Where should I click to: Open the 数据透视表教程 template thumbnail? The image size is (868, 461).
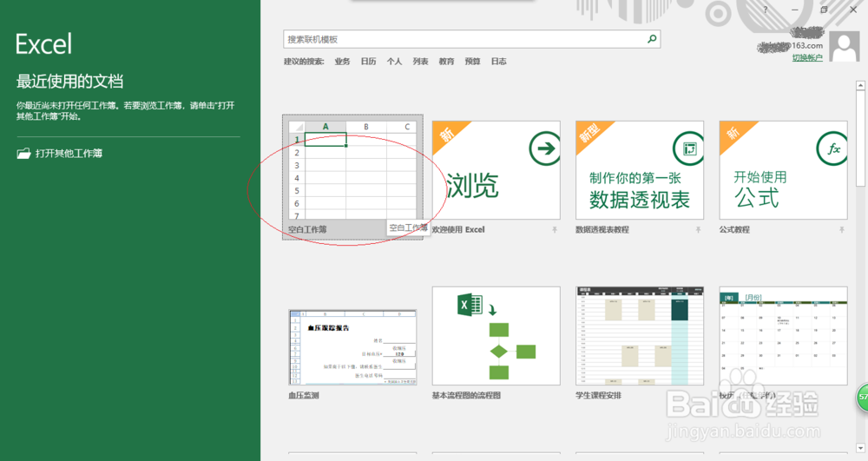coord(640,170)
